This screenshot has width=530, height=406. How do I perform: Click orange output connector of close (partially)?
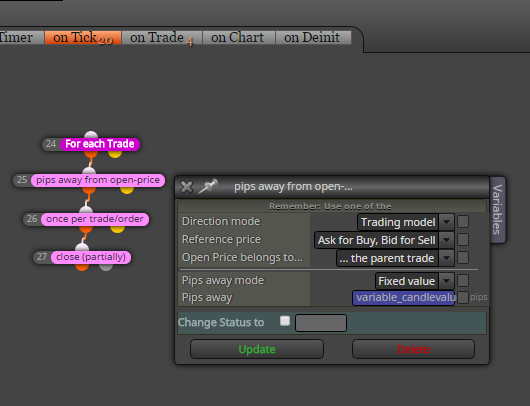click(x=82, y=267)
